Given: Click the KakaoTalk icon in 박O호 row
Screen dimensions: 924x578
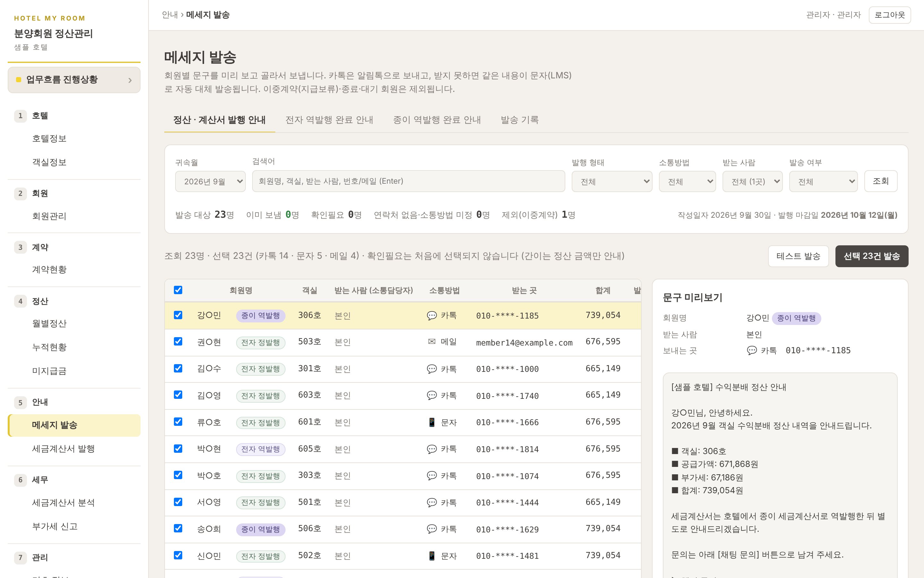Looking at the screenshot, I should (432, 476).
